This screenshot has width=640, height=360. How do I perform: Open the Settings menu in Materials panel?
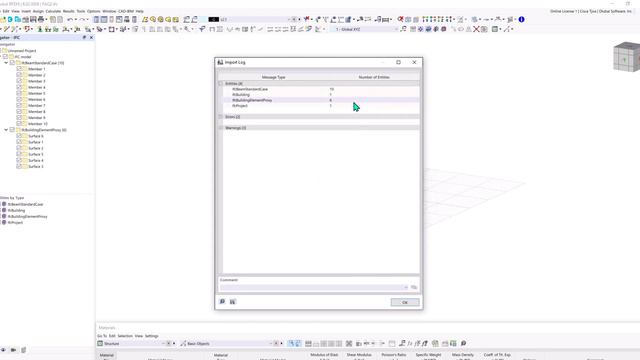151,336
